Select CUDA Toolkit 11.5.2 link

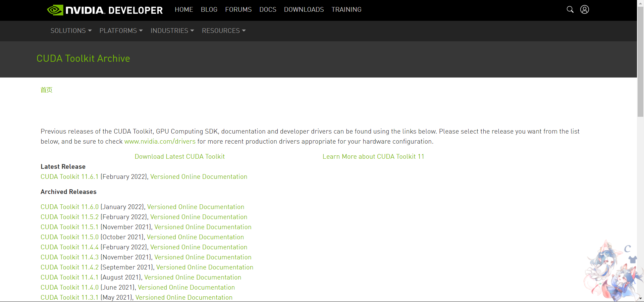(70, 217)
